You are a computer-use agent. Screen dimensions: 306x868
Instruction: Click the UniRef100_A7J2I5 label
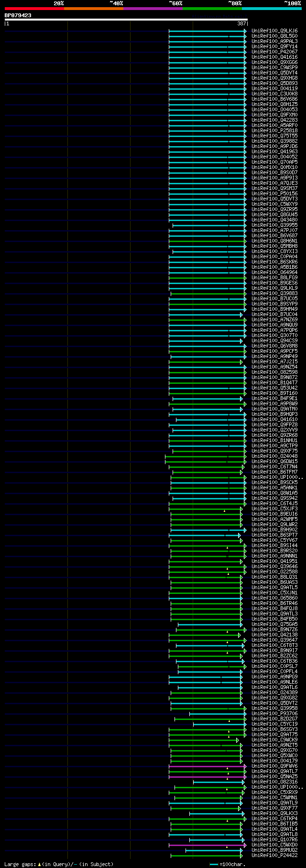point(274,362)
